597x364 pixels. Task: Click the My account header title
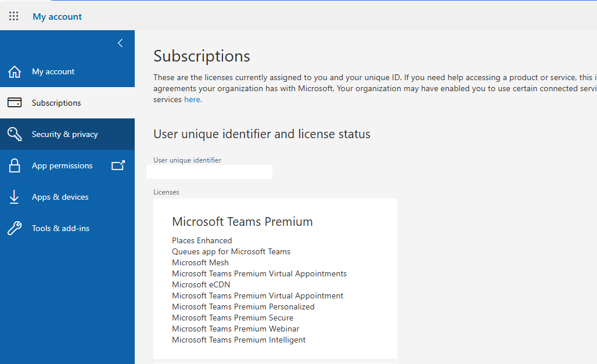point(57,16)
